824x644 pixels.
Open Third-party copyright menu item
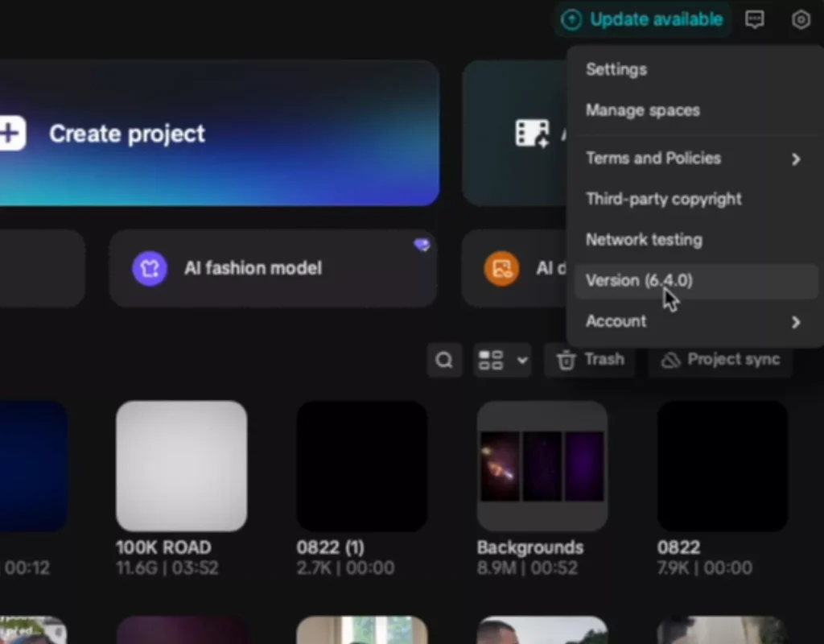coord(664,199)
